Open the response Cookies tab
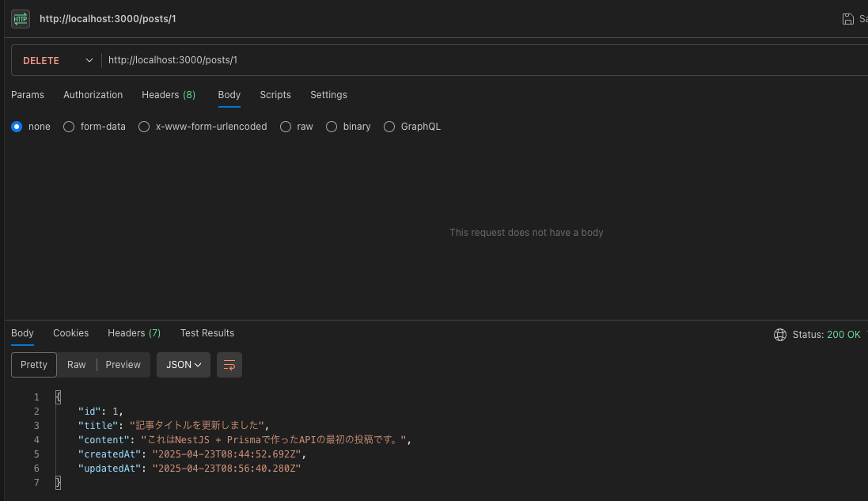This screenshot has width=868, height=501. click(71, 333)
